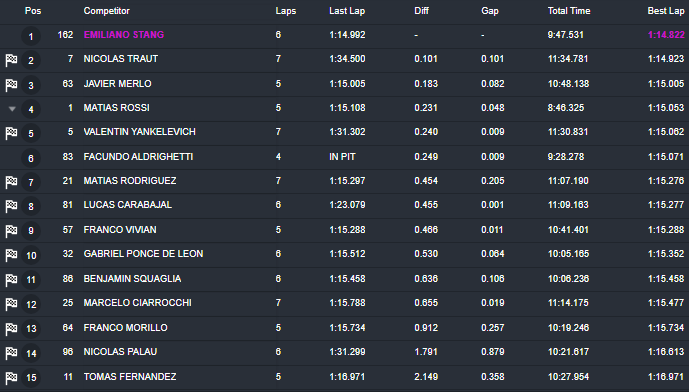The height and width of the screenshot is (392, 689).
Task: Click the checkered flag beside Nicolas Traut
Action: point(11,60)
